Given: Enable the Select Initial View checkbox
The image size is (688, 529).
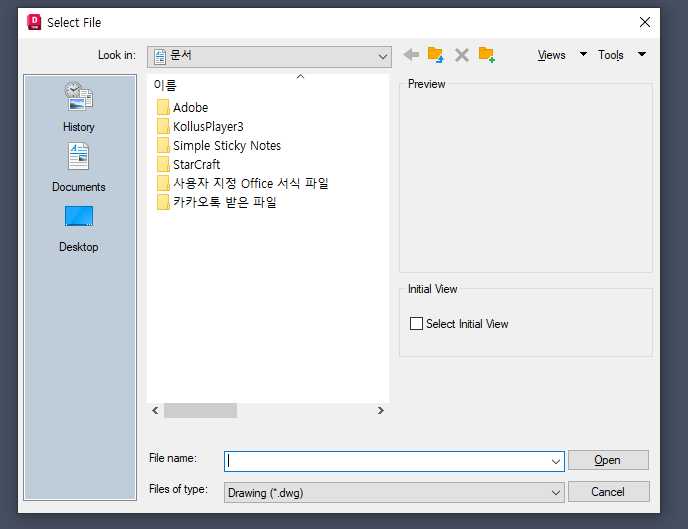Looking at the screenshot, I should click(416, 324).
